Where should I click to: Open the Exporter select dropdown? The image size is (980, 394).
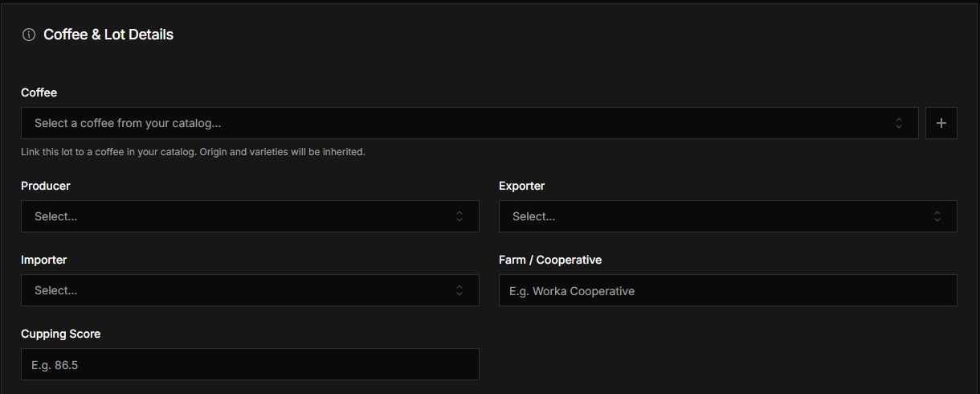tap(728, 216)
